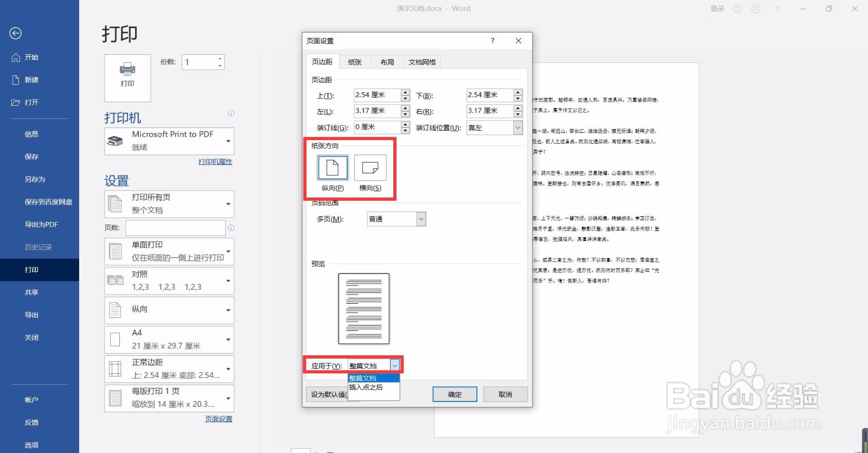Screen dimensions: 868x453
Task: Click the smiley face feedback icon
Action: (738, 9)
